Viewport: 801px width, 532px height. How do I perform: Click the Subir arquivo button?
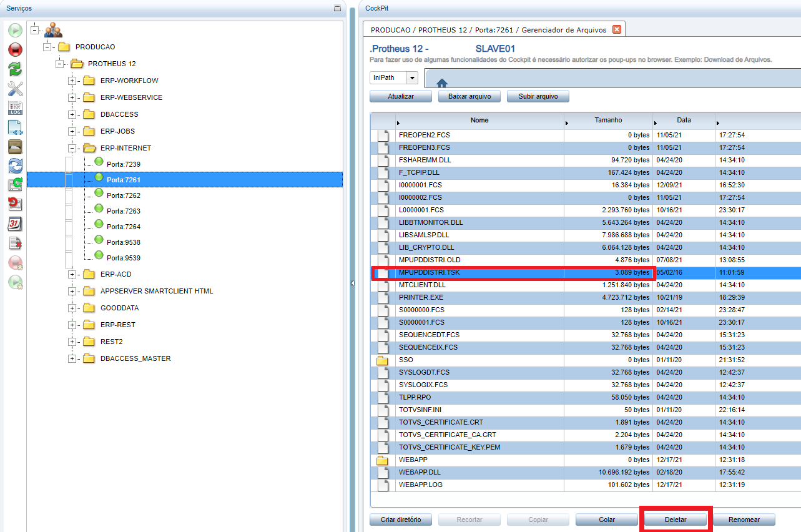pyautogui.click(x=538, y=96)
